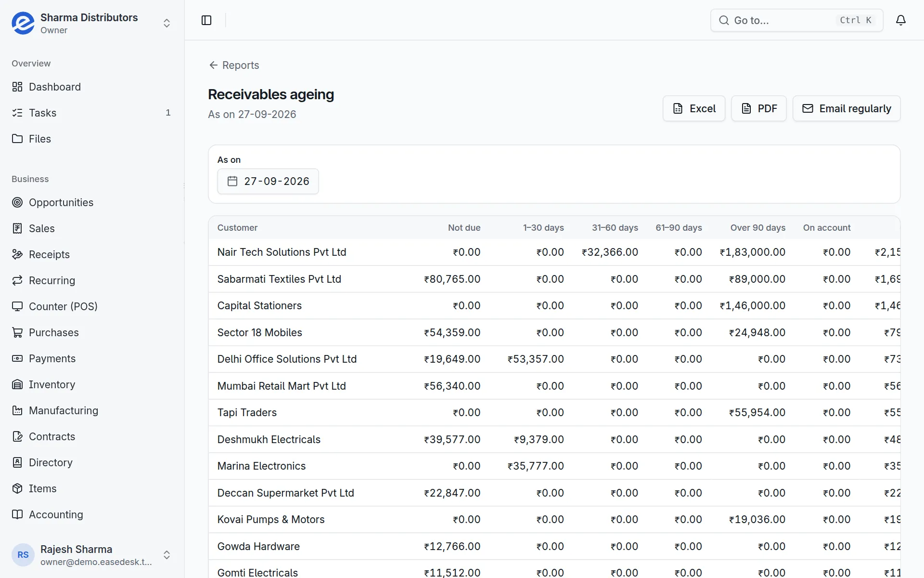Export report to Excel
Screen dimensions: 924x578
point(694,108)
